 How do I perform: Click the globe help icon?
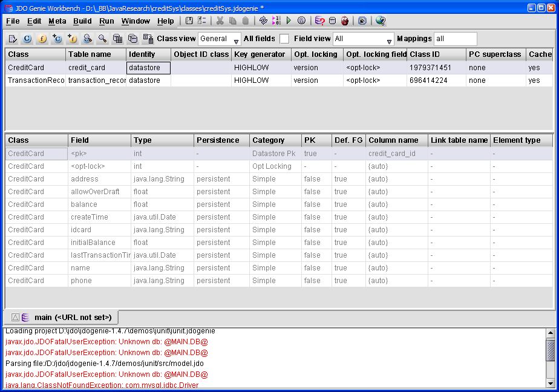[381, 21]
